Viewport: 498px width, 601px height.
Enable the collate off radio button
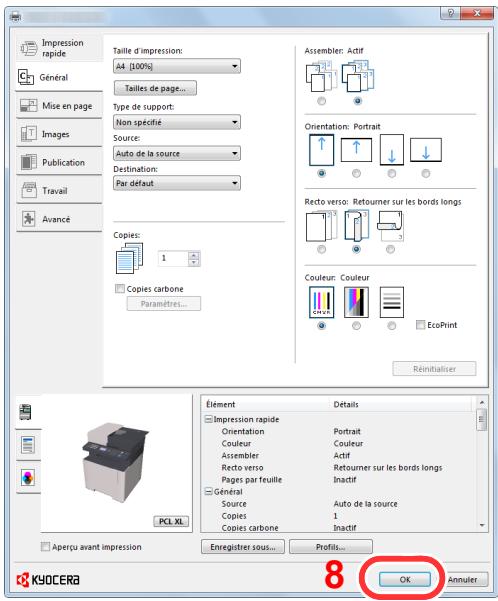(321, 101)
